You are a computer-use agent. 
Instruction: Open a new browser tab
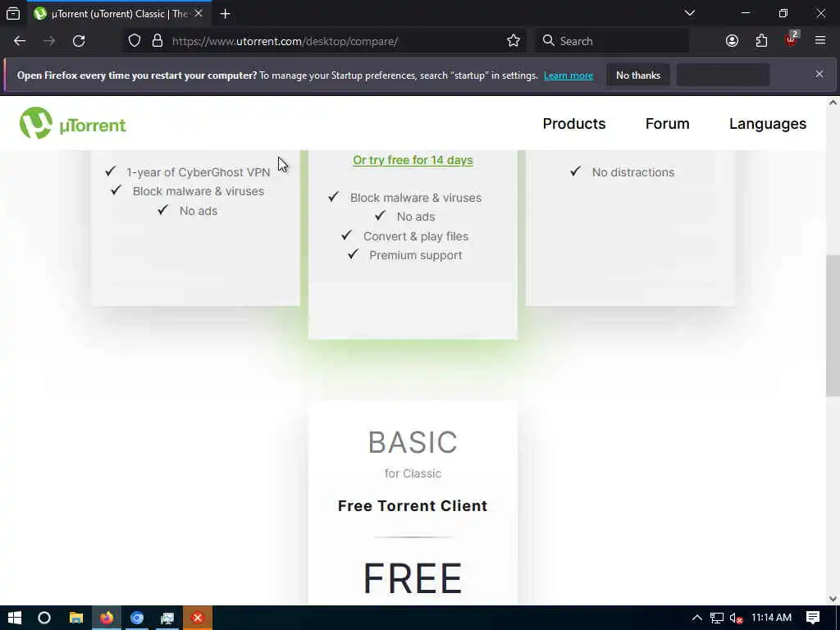pos(225,14)
